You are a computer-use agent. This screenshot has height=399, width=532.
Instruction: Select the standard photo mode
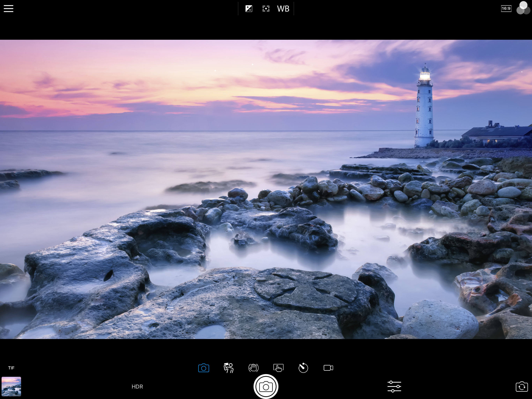pos(203,368)
